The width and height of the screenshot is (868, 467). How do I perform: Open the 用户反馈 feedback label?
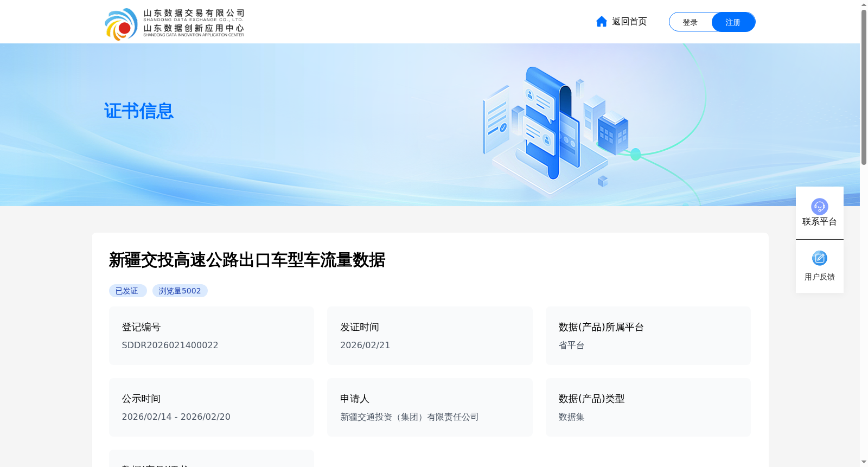coord(819,277)
